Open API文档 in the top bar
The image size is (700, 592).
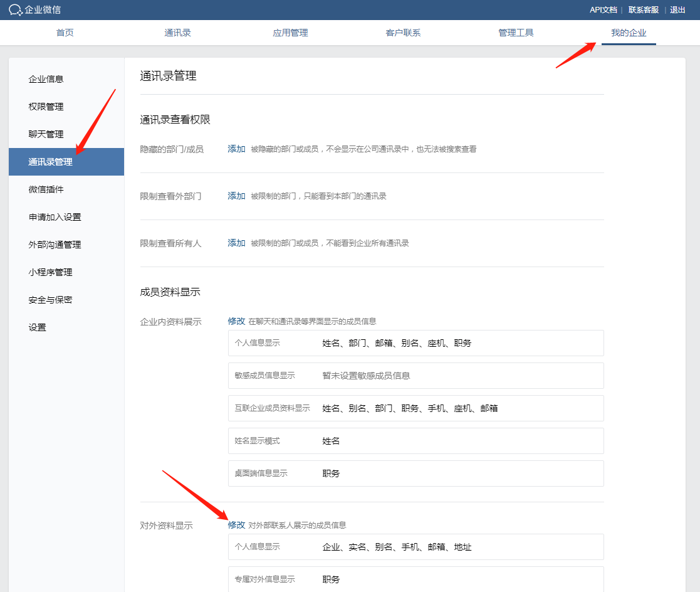(603, 9)
